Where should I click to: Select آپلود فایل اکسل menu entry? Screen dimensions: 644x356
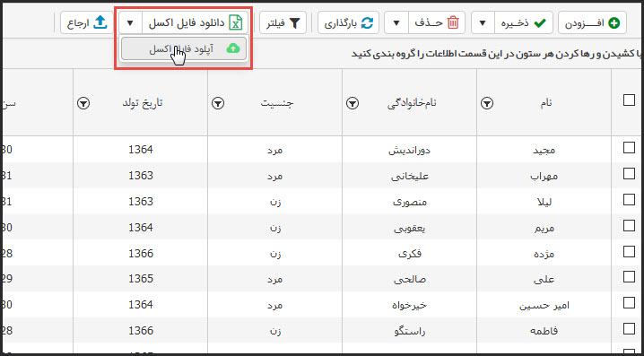click(184, 48)
